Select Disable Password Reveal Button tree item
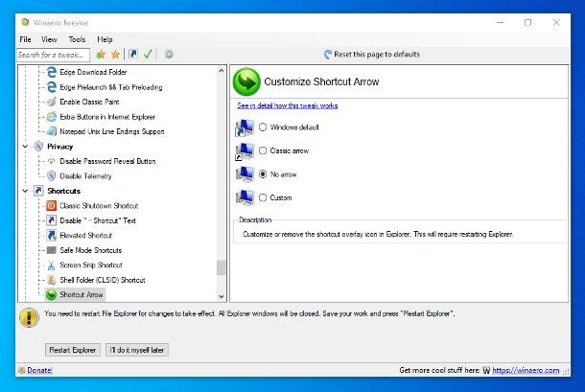This screenshot has height=392, width=585. click(x=107, y=161)
